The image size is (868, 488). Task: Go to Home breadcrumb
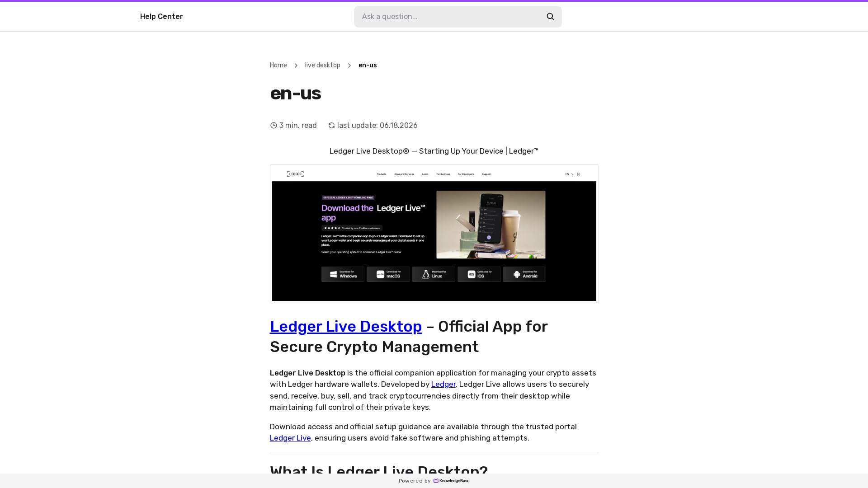[x=278, y=66]
